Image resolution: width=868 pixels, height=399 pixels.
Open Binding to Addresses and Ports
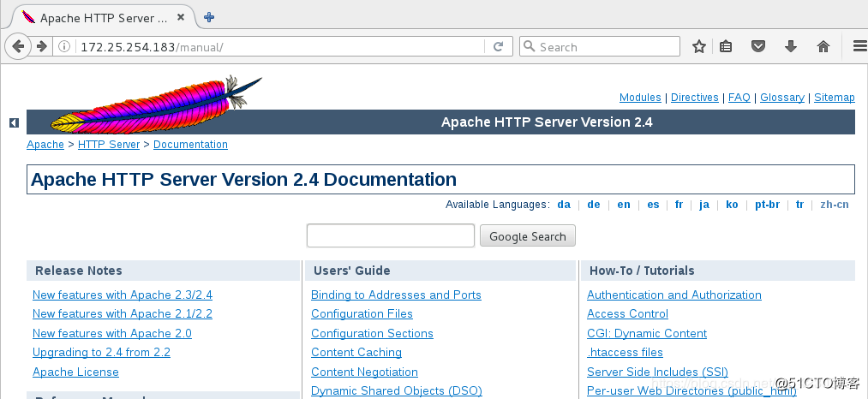click(397, 295)
